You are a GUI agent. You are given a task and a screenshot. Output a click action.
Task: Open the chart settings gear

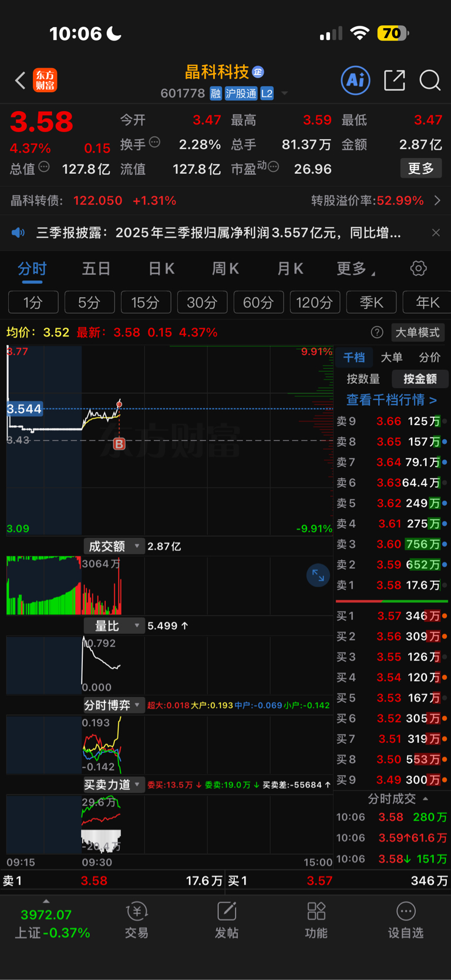418,269
